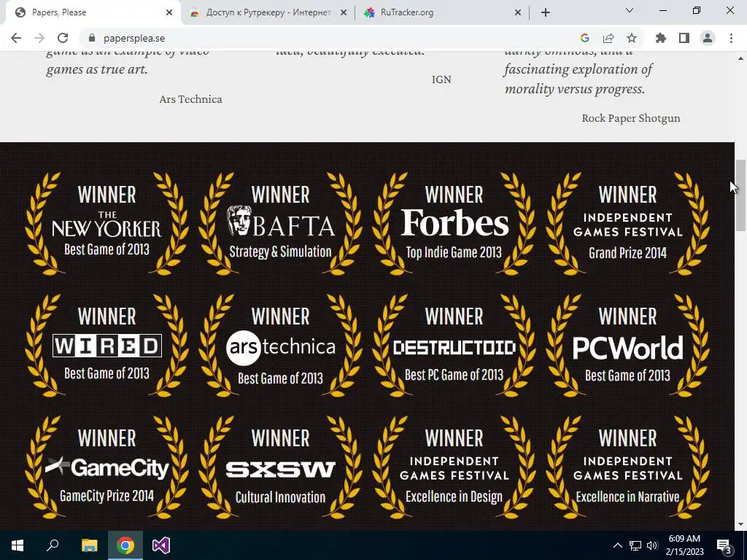Click the WIRED Best Game of 2013 award
Image resolution: width=747 pixels, height=560 pixels.
point(107,345)
